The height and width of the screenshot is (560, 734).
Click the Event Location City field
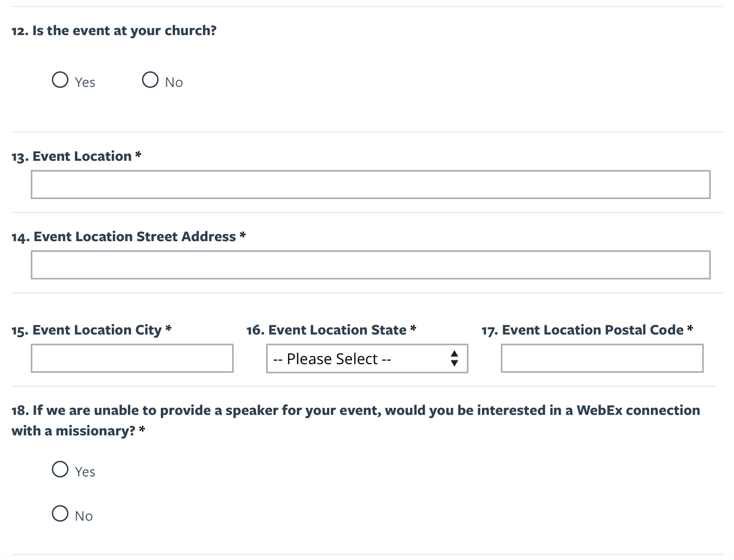click(132, 358)
